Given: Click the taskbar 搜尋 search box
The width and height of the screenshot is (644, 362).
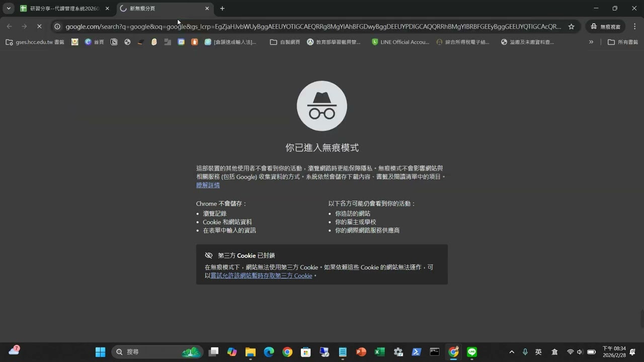Looking at the screenshot, I should (x=157, y=352).
